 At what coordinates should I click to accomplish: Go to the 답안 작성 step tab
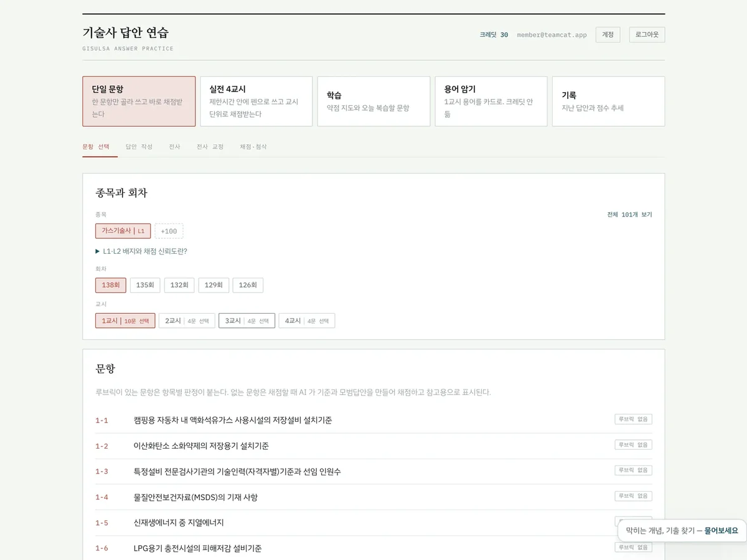click(139, 147)
